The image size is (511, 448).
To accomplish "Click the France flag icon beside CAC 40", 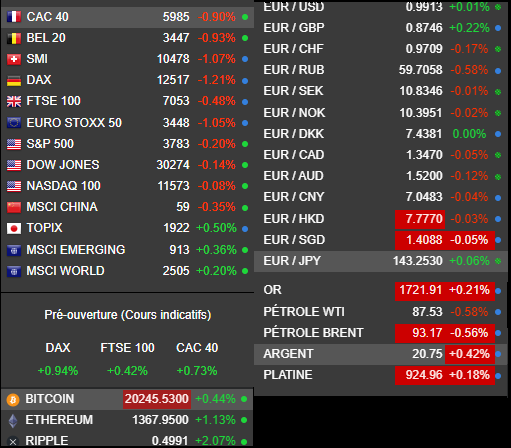I will click(x=14, y=17).
